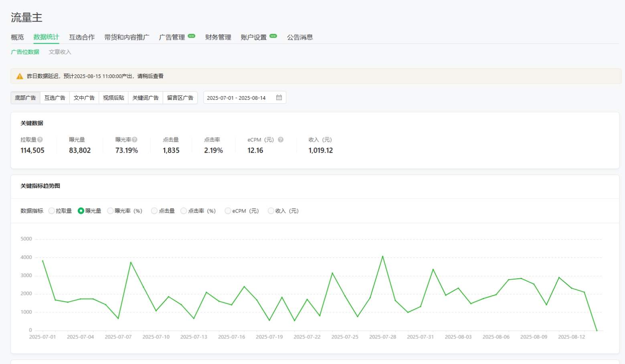
Task: Open the calendar icon in date range field
Action: click(x=279, y=98)
